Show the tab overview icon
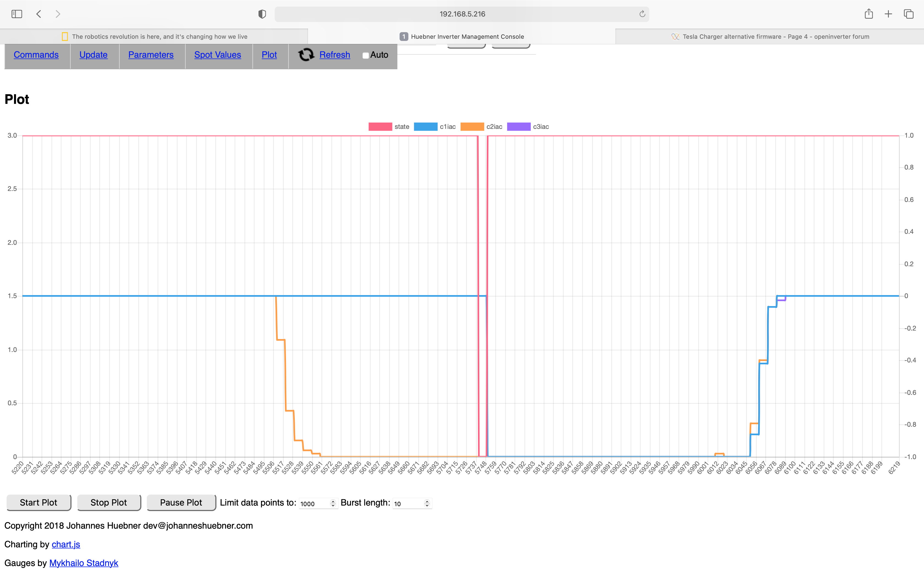Image resolution: width=924 pixels, height=577 pixels. (909, 14)
